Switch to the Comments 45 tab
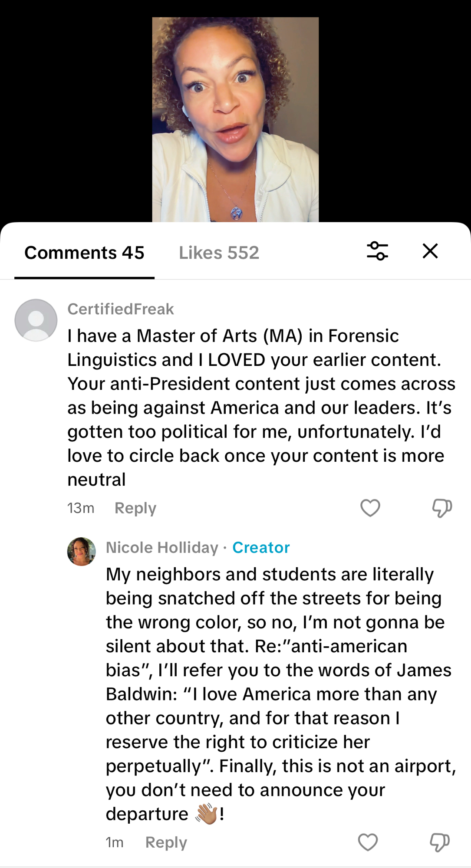 coord(84,253)
